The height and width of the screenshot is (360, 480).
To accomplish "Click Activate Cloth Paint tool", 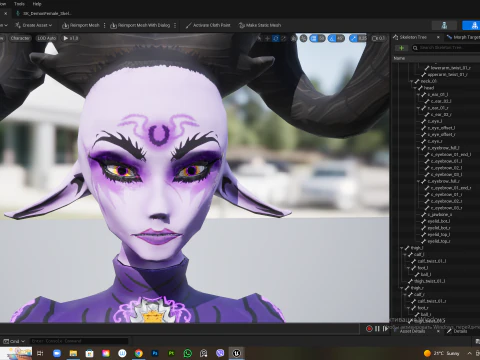I will 208,25.
